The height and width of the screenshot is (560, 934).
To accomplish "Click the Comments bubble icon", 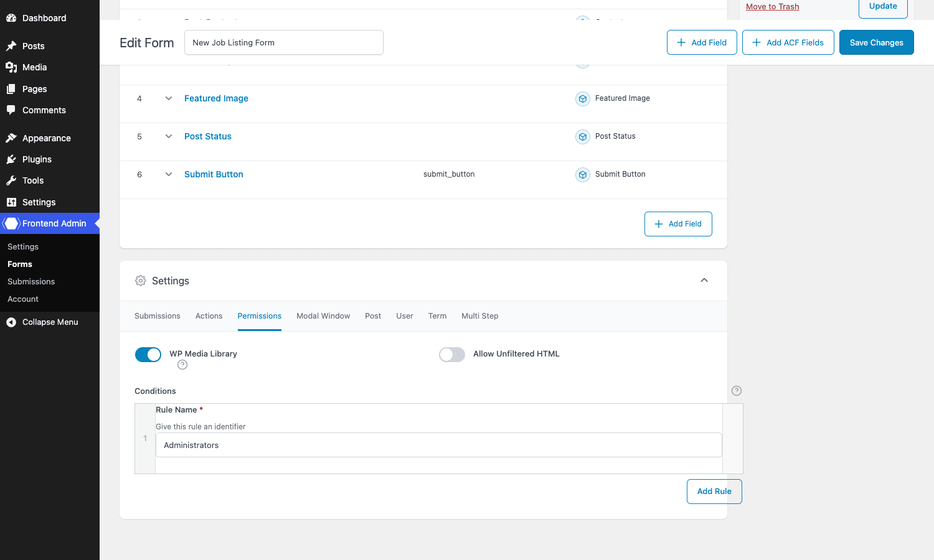I will [11, 110].
